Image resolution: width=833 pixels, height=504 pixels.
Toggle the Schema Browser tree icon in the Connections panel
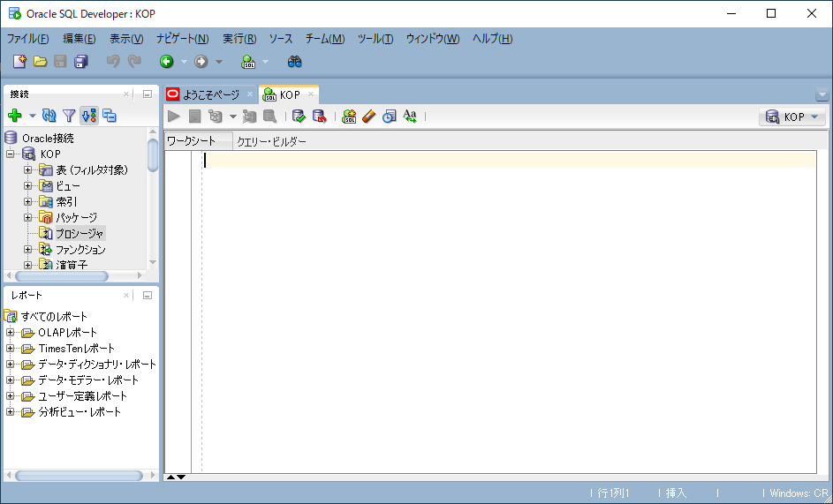[x=89, y=116]
